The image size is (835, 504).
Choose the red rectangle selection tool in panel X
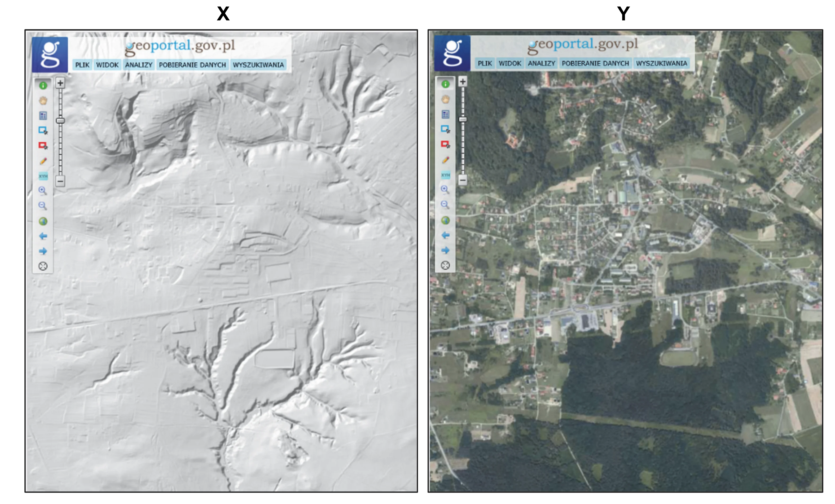coord(43,145)
